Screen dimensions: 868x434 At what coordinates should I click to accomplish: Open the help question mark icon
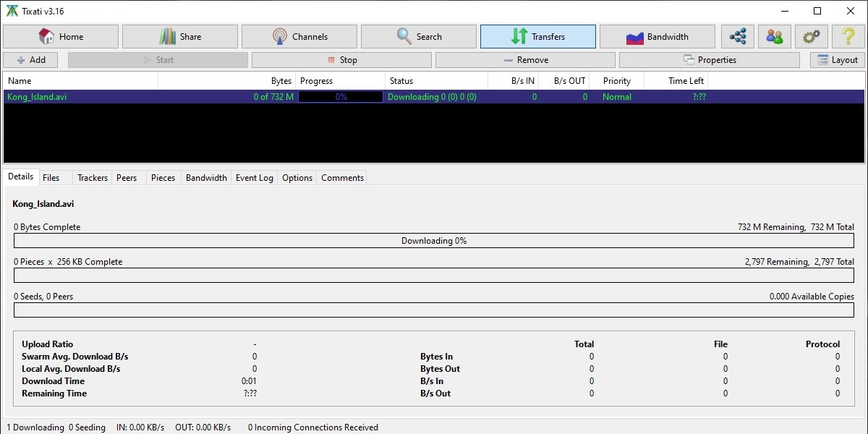tap(847, 36)
